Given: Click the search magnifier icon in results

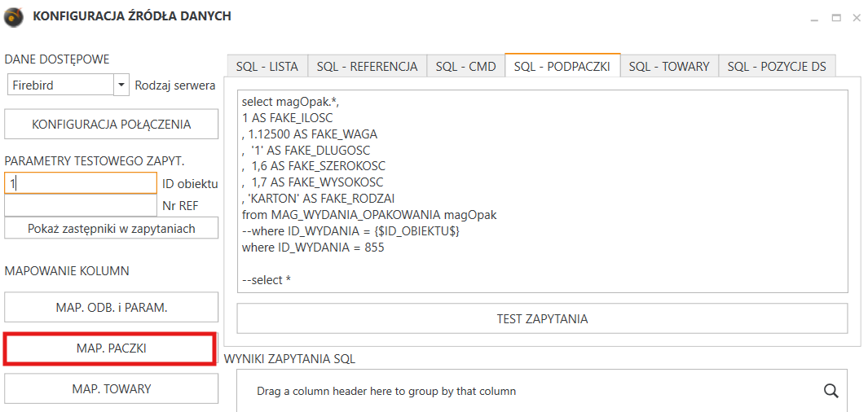Looking at the screenshot, I should [831, 391].
